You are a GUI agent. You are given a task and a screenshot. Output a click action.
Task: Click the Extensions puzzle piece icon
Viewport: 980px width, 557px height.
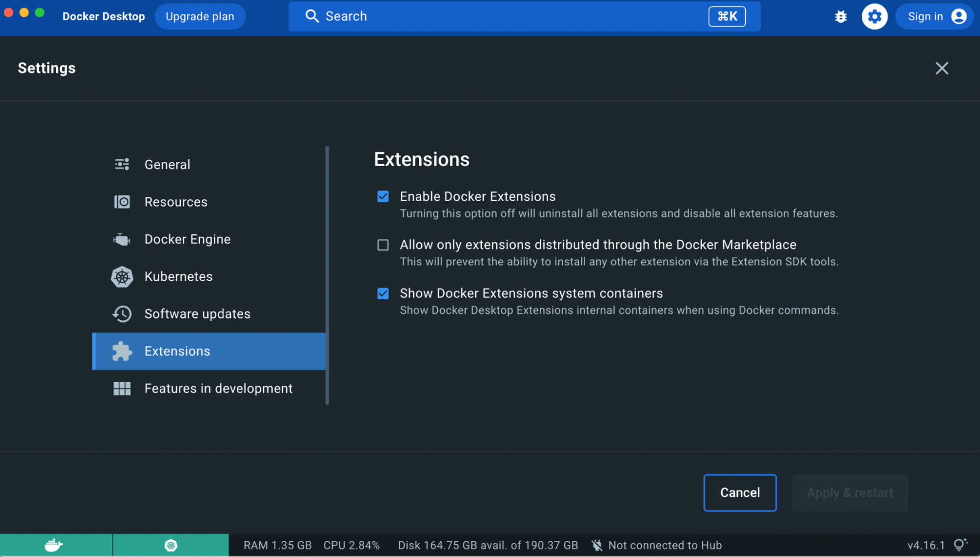122,351
